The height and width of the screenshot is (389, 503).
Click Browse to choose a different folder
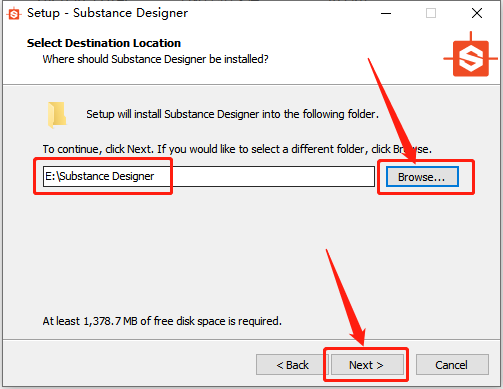[x=422, y=177]
